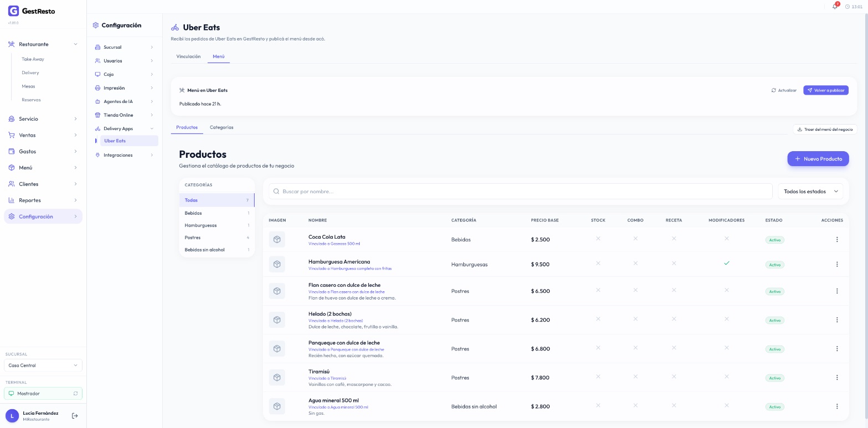The height and width of the screenshot is (428, 868).
Task: Expand the Ventas sidebar section
Action: (43, 135)
